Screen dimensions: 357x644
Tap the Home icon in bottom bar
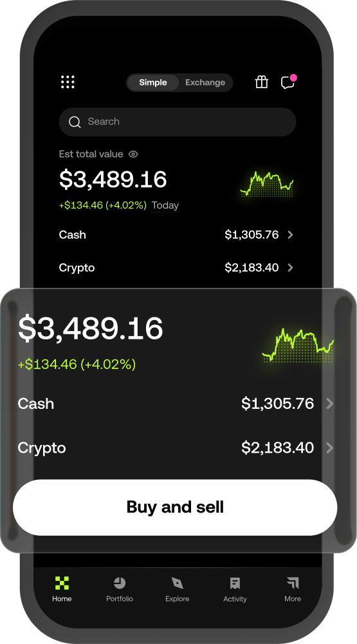click(62, 583)
